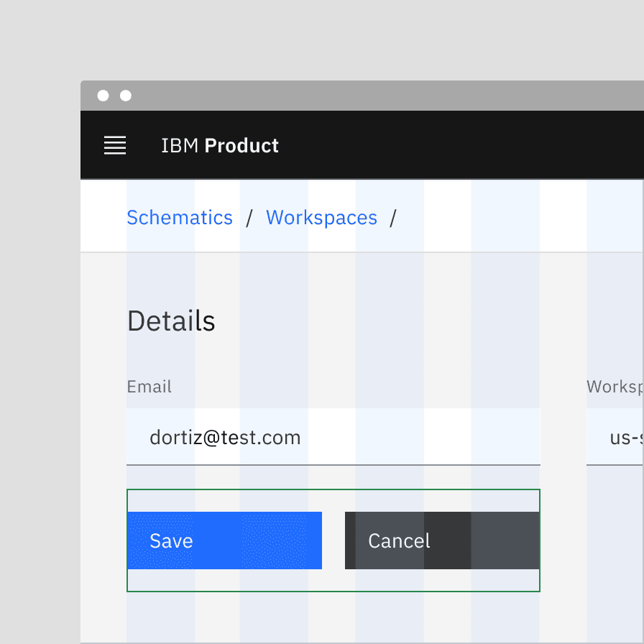Click the slash between Schematics and Workspaces
The image size is (644, 644).
coord(249,218)
